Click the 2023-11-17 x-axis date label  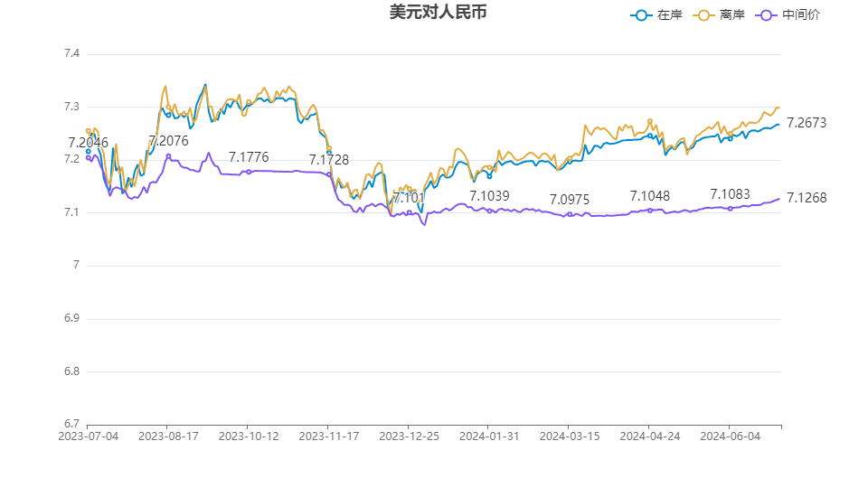(328, 436)
